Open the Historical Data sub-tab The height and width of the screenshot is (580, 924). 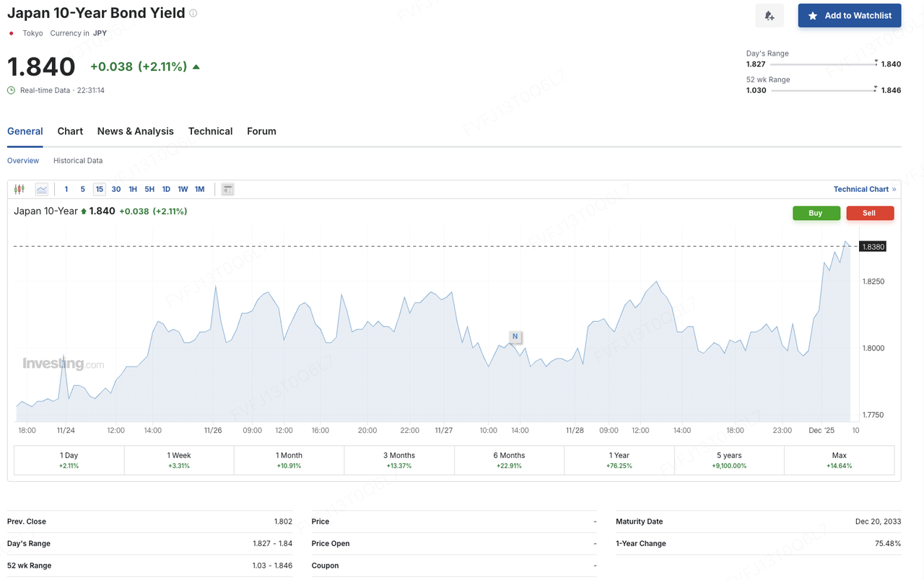(78, 161)
